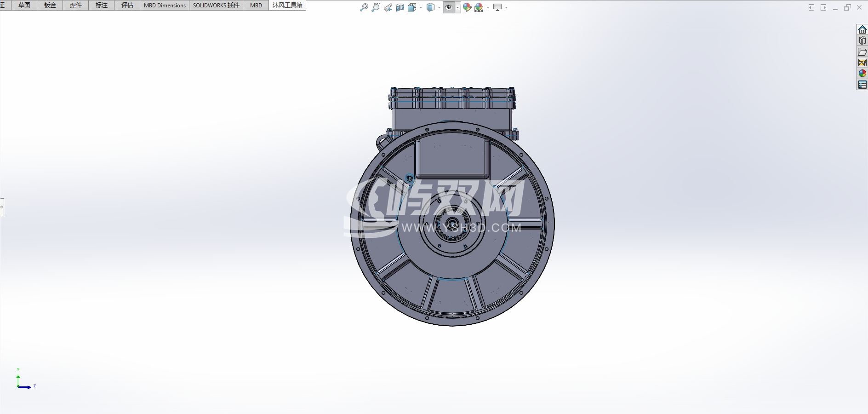This screenshot has width=868, height=414.
Task: Click Edit Appearance color ball icon
Action: (467, 7)
